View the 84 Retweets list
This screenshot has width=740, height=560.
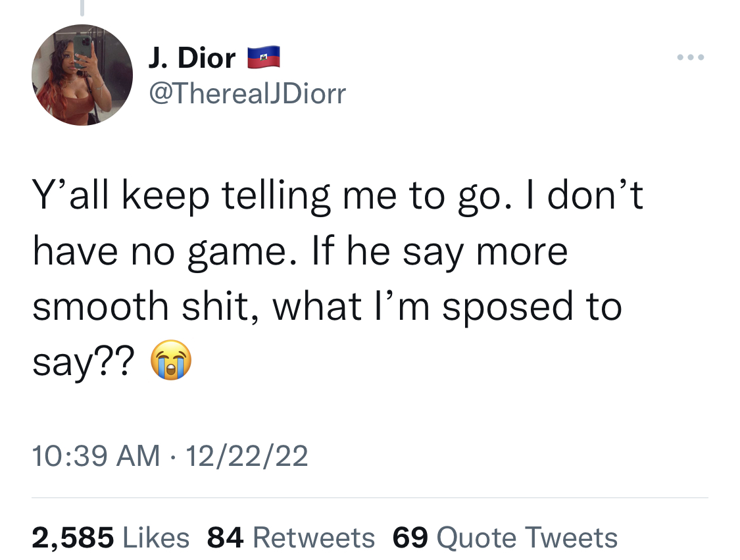[x=291, y=538]
